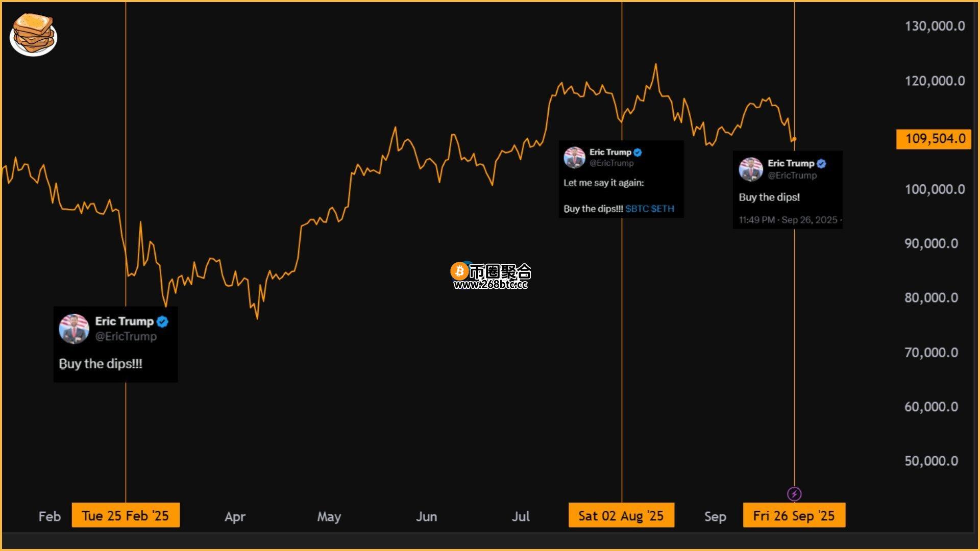The height and width of the screenshot is (551, 980).
Task: Open the 'Let me say it again' tweet card
Action: pos(621,179)
